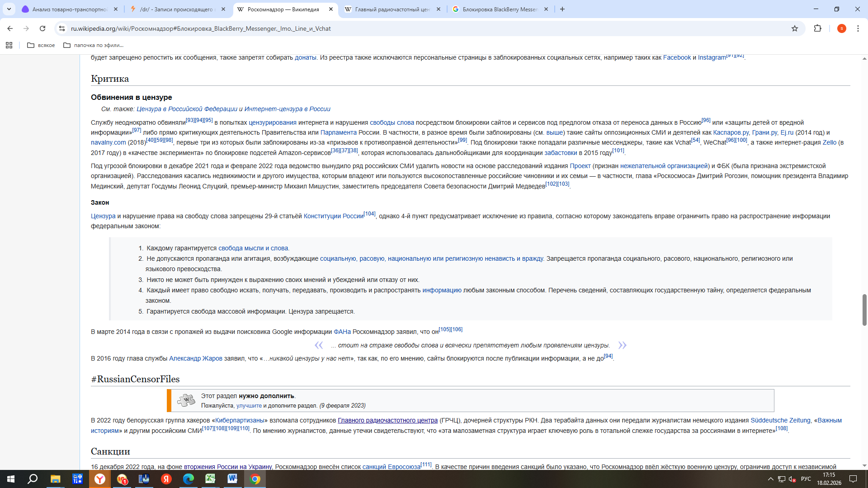Open Word from the taskbar
This screenshot has height=488, width=868.
[232, 479]
